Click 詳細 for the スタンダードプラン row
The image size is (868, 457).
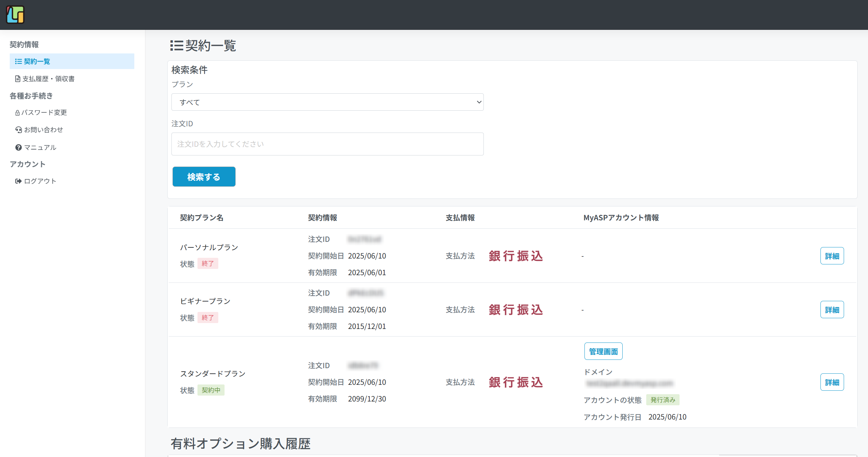tap(832, 382)
